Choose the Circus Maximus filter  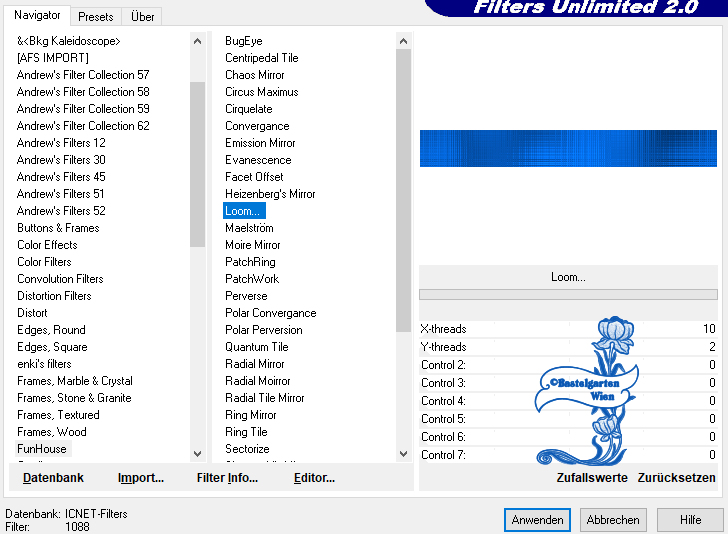(261, 92)
